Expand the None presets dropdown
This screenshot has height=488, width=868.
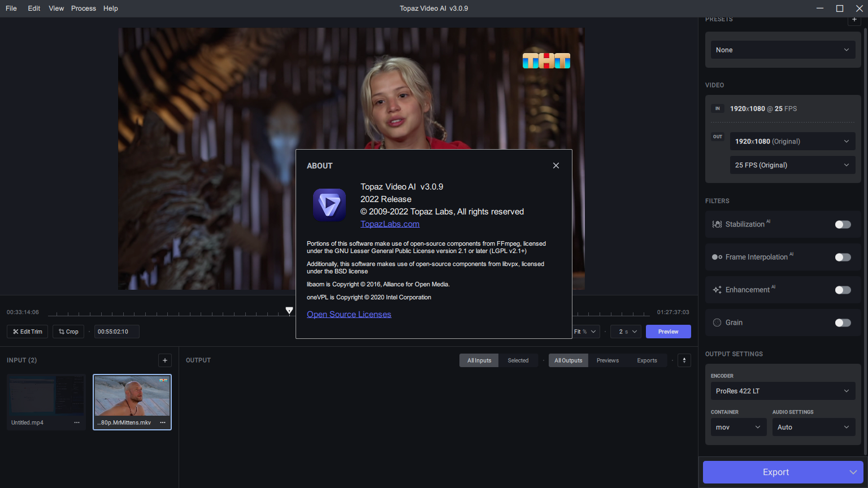point(783,50)
